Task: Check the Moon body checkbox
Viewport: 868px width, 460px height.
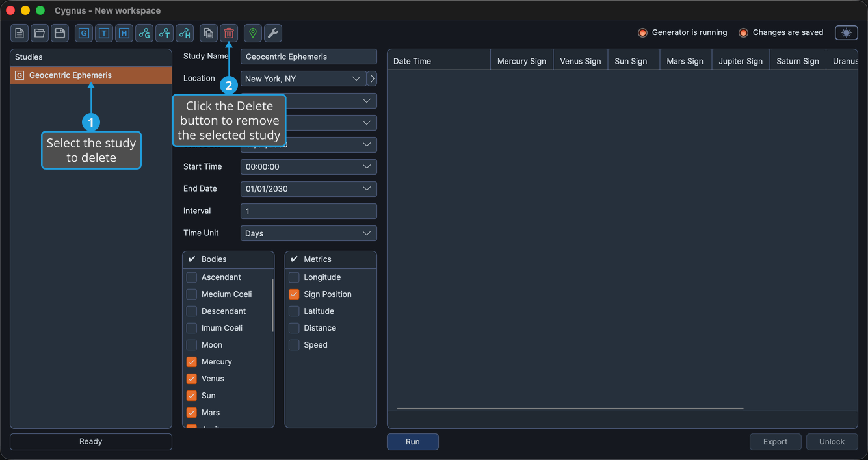Action: tap(192, 345)
